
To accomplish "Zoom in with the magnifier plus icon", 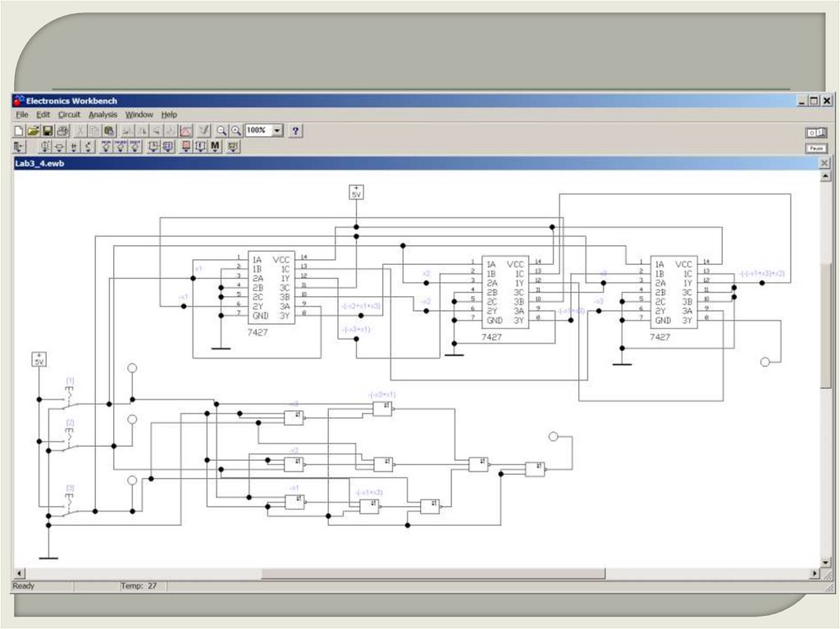I will tap(236, 130).
